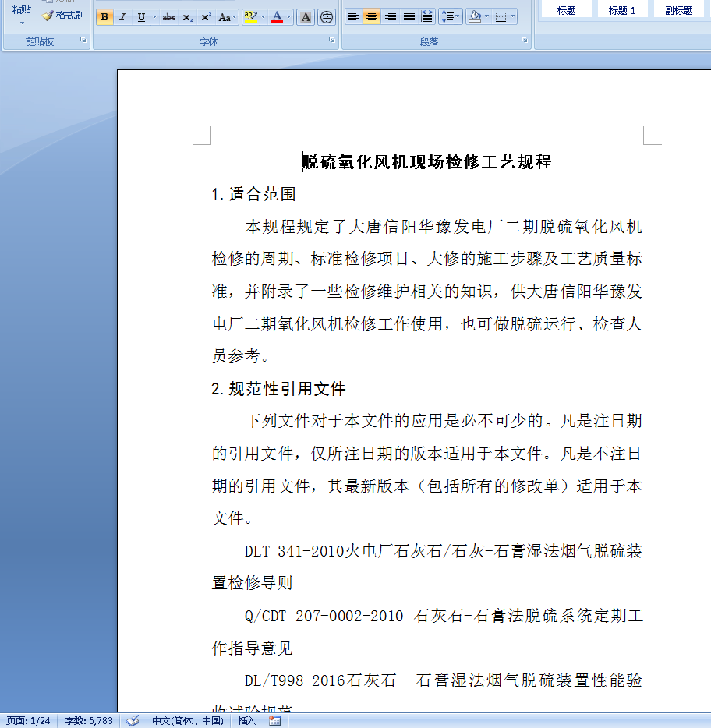The width and height of the screenshot is (711, 728).
Task: Select the subscript formatting icon
Action: [x=188, y=17]
